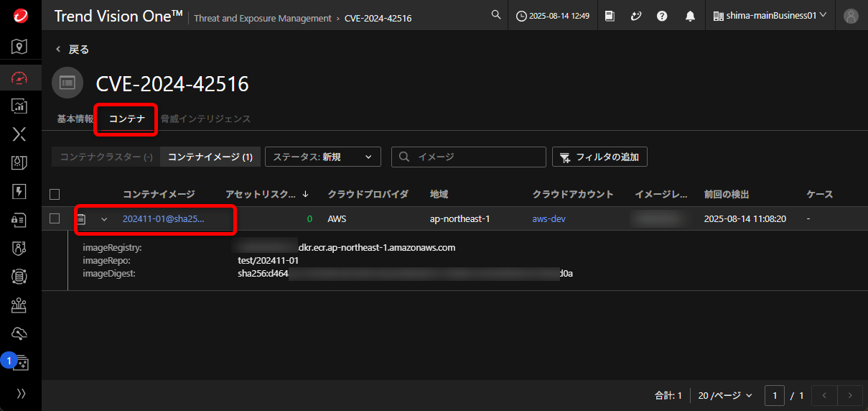Click the 前回の検出 column header
Screen dimensions: 868x411
point(727,194)
